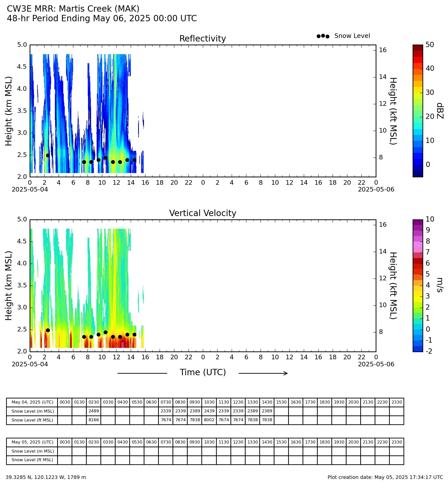Click the snow level value 8166 in the May 04 table
The height and width of the screenshot is (485, 448).
click(x=94, y=420)
